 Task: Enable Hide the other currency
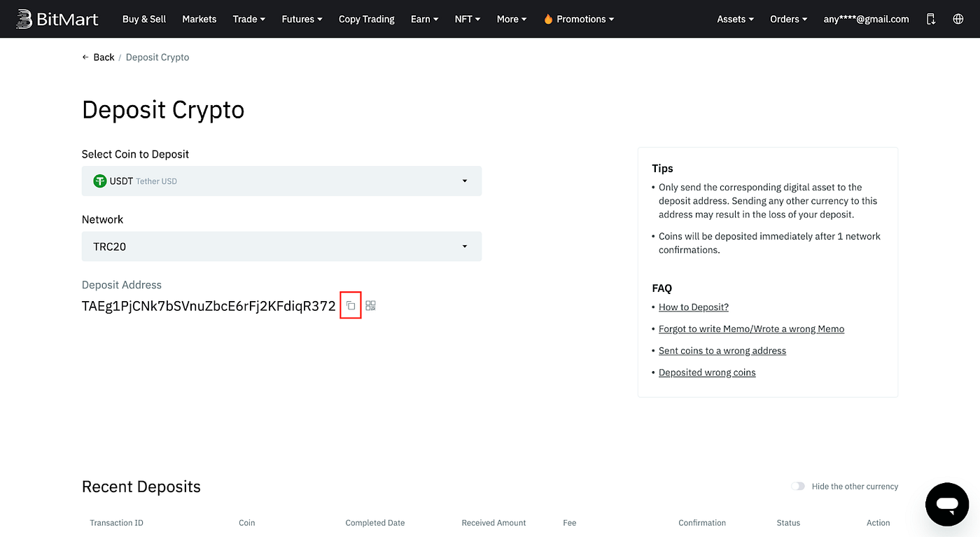(797, 486)
